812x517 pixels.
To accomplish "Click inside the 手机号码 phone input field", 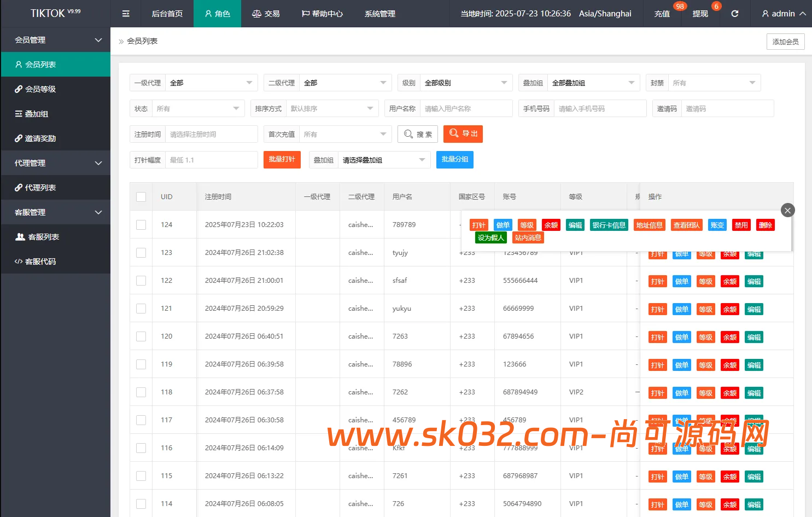I will [x=600, y=108].
